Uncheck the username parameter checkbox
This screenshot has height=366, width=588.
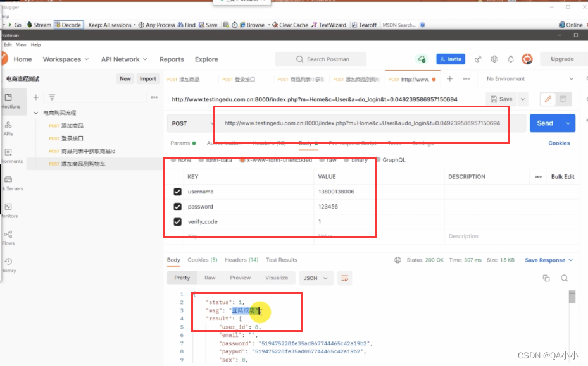(x=177, y=192)
